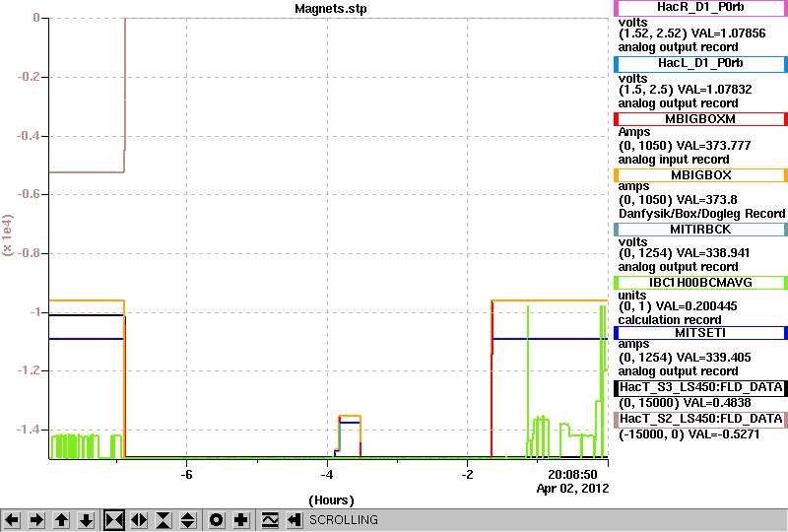Select the MBIGBOXM curve legend label
This screenshot has width=788, height=532.
700,119
